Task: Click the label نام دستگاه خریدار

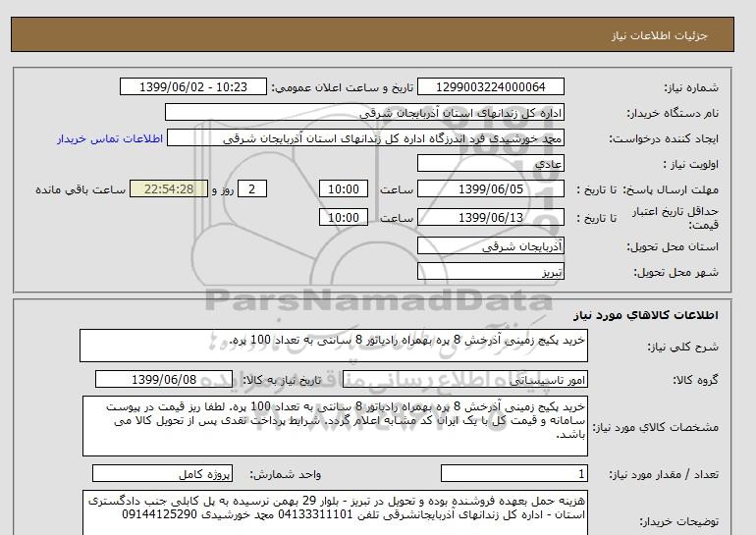Action: 673,113
